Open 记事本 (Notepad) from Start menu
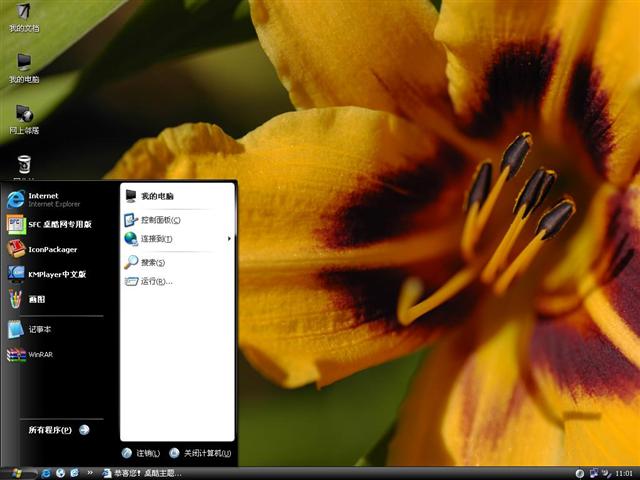Screen dimensions: 640x480 click(x=29, y=329)
